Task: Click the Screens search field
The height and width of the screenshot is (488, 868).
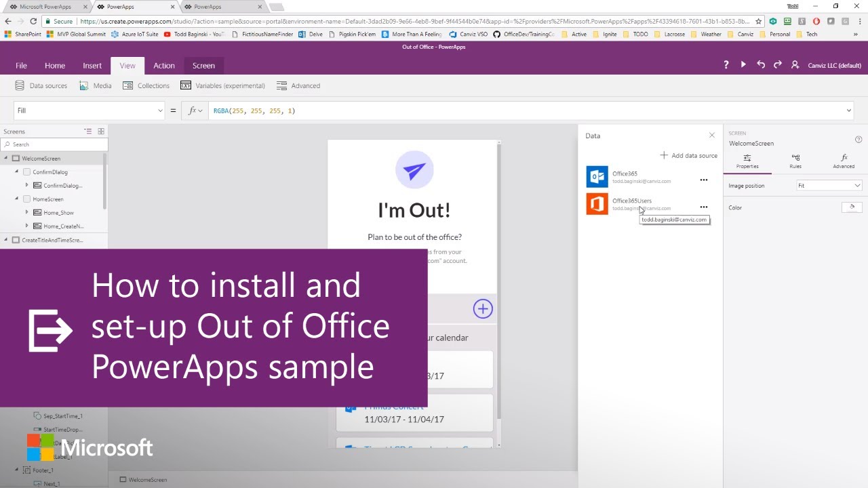Action: click(x=54, y=144)
